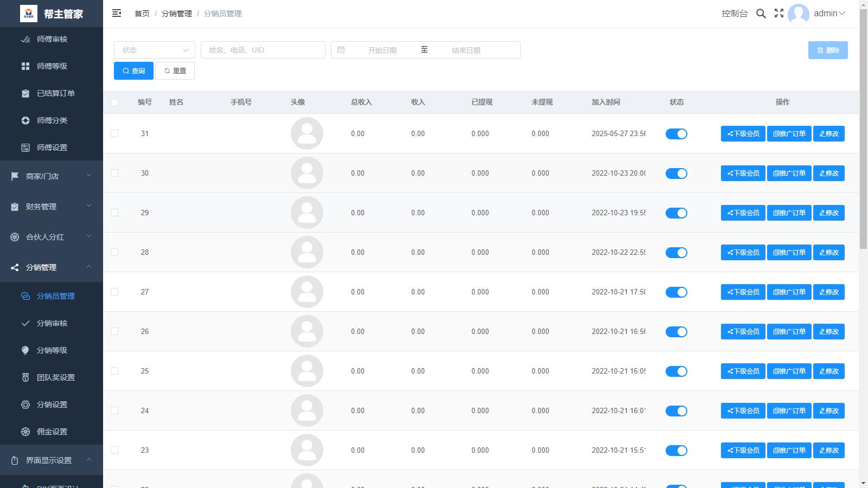868x488 pixels.
Task: Focus the 姓名、电话、UID search field
Action: click(x=263, y=50)
